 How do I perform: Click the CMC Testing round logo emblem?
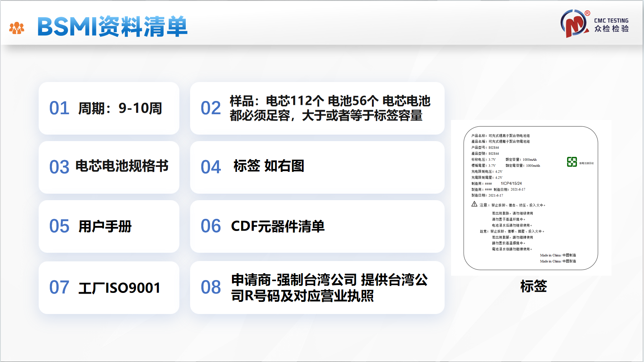coord(575,24)
